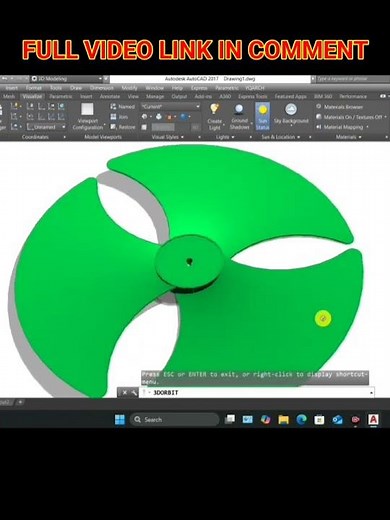Viewport: 390px width, 520px height.
Task: Expand command line history arrow
Action: [x=371, y=393]
